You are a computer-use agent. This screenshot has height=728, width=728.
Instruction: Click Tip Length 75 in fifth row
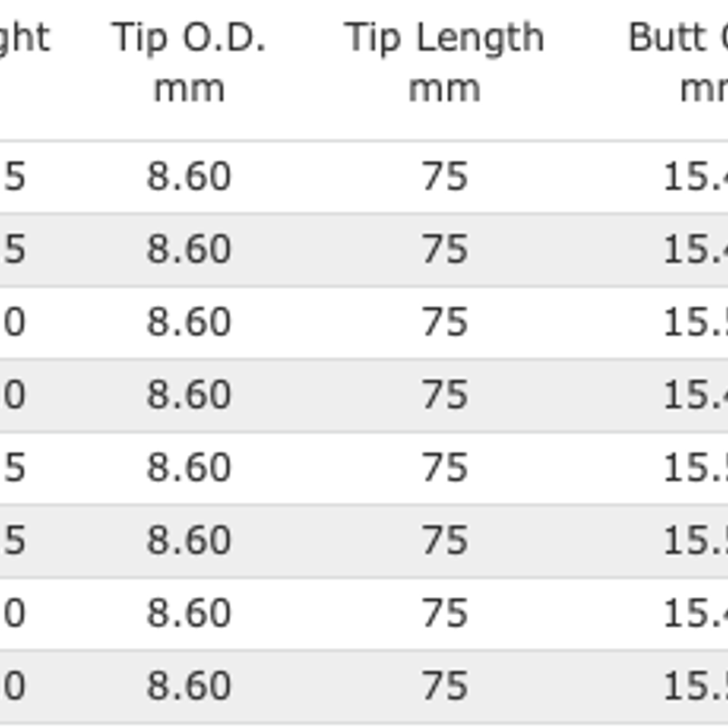click(444, 468)
